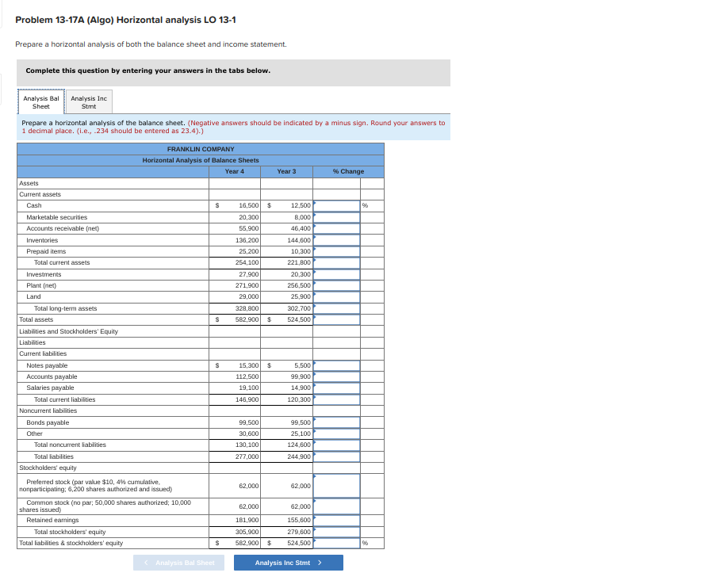Viewport: 724px width, 588px height.
Task: Click Total long-term assets % Change field
Action: click(x=336, y=308)
